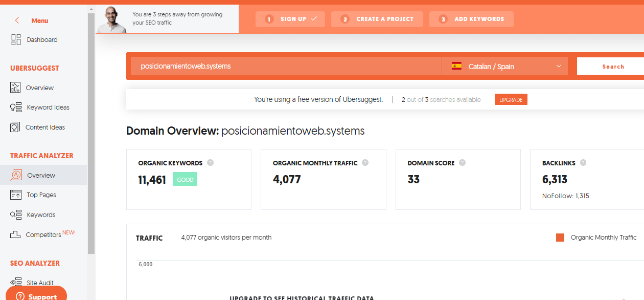Screen dimensions: 644x300
Task: Open Dashboard from the sidebar menu
Action: click(42, 40)
